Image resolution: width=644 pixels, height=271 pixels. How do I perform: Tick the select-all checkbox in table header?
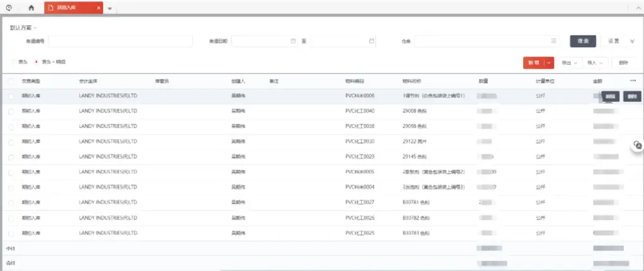coord(11,81)
